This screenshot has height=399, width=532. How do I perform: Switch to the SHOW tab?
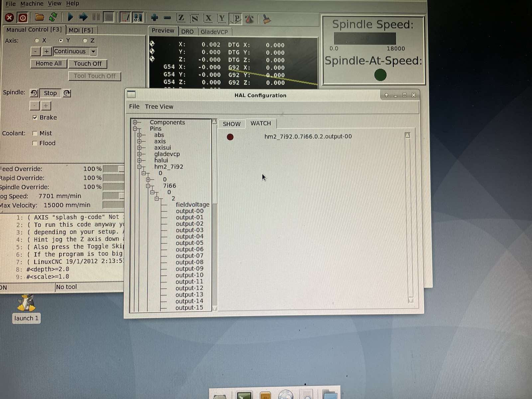pyautogui.click(x=232, y=124)
